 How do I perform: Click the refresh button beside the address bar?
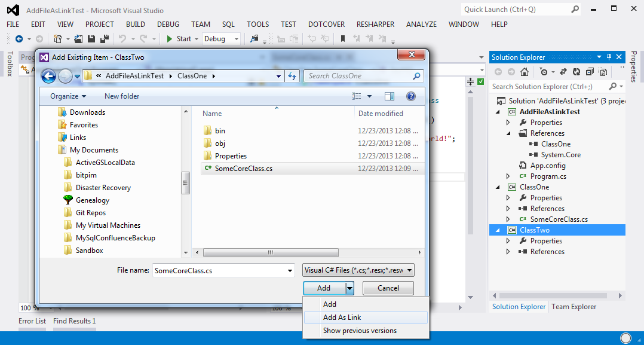292,76
